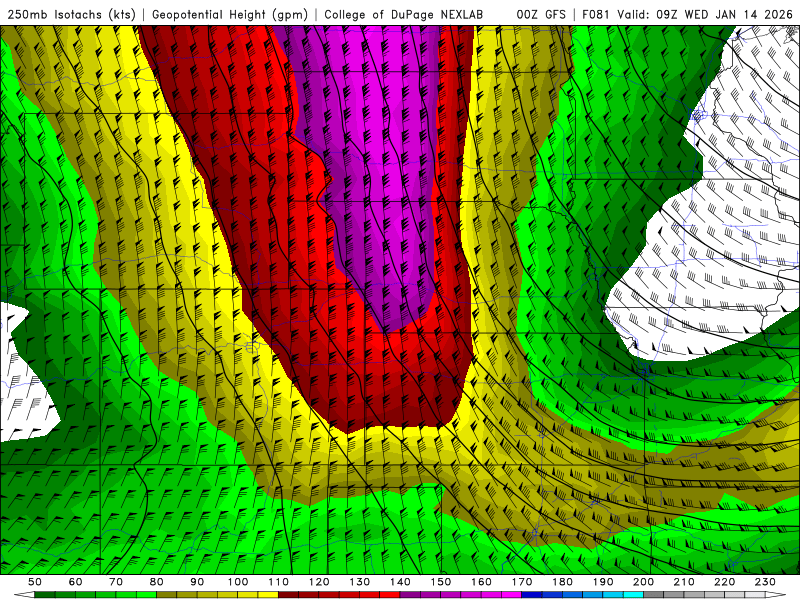800x600 pixels.
Task: Select the cyan swatch ending at 200
Action: pos(633,595)
